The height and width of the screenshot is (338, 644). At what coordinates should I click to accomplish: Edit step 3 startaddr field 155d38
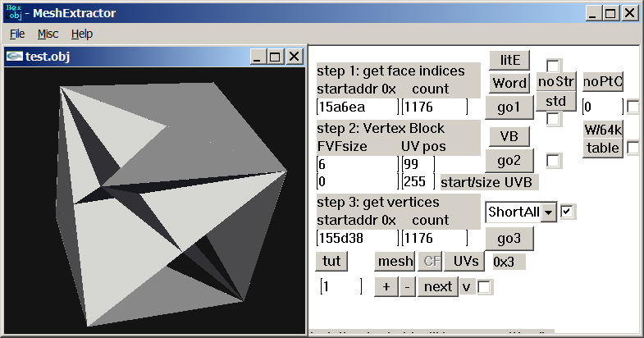[358, 238]
